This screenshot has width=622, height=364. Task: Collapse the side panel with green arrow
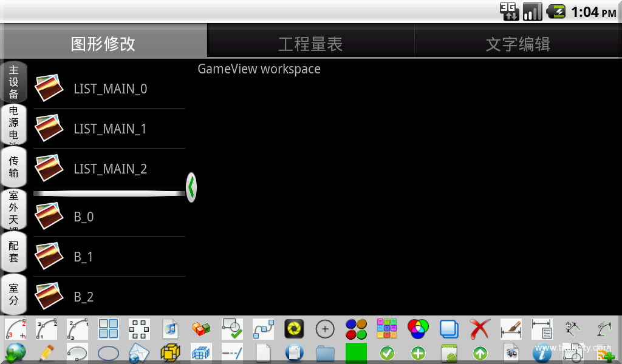click(x=191, y=187)
